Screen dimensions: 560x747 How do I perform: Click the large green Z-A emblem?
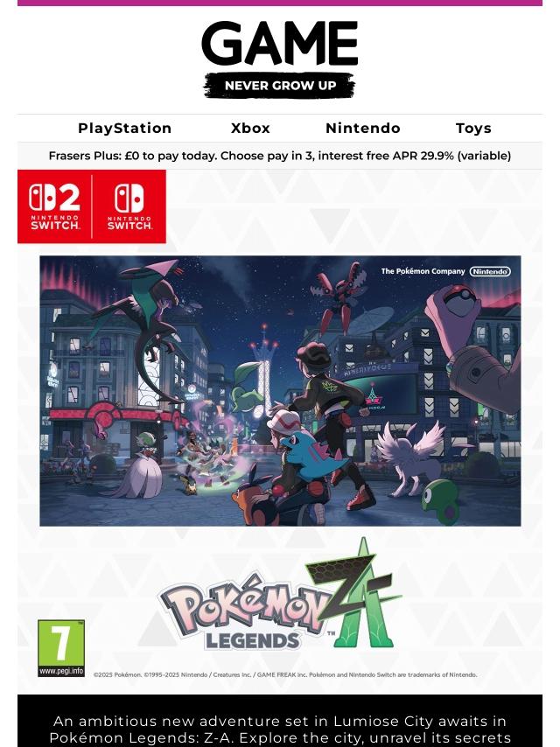point(356,593)
